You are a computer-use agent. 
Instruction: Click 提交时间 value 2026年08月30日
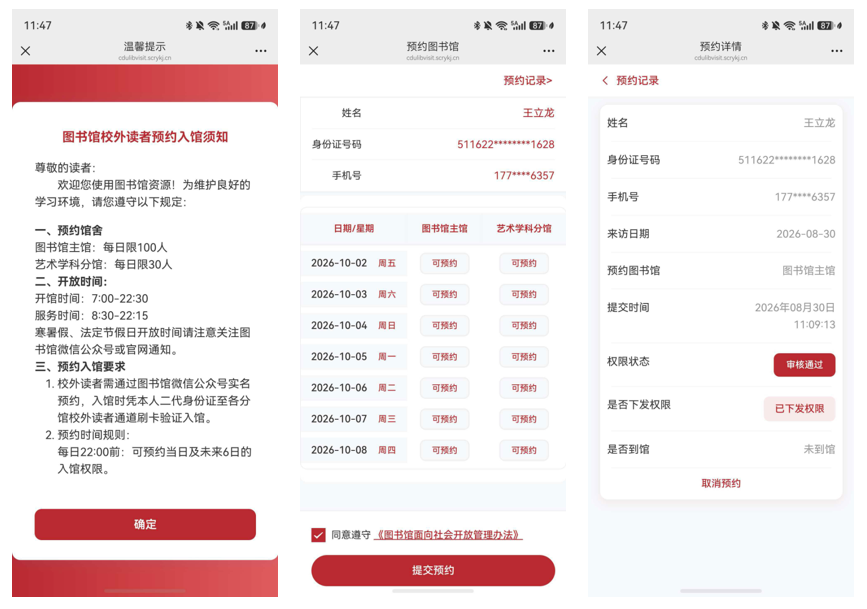[795, 308]
